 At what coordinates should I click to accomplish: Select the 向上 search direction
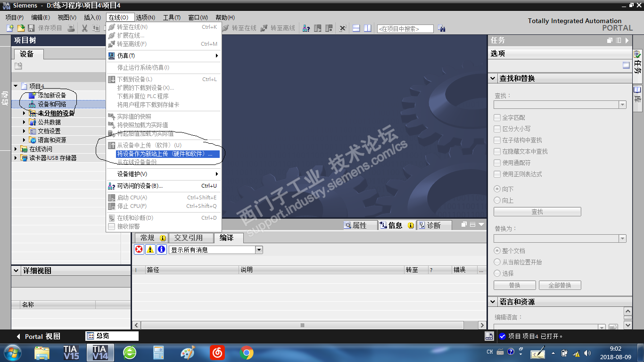pyautogui.click(x=497, y=200)
